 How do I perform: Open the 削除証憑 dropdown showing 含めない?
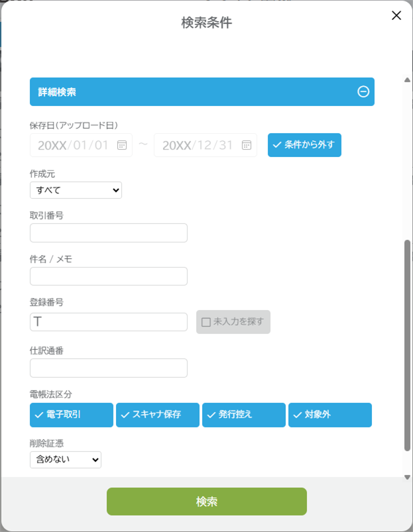[x=66, y=460]
